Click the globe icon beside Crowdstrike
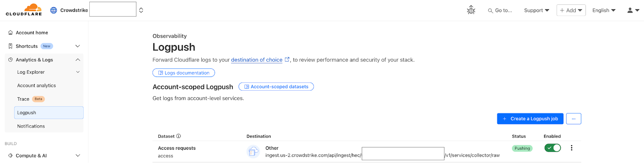The width and height of the screenshot is (644, 163). click(54, 10)
